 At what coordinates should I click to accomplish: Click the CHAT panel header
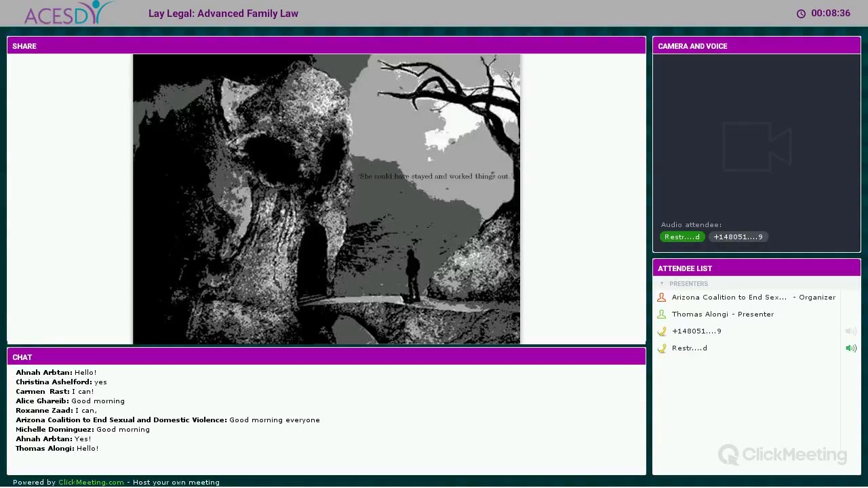[326, 357]
